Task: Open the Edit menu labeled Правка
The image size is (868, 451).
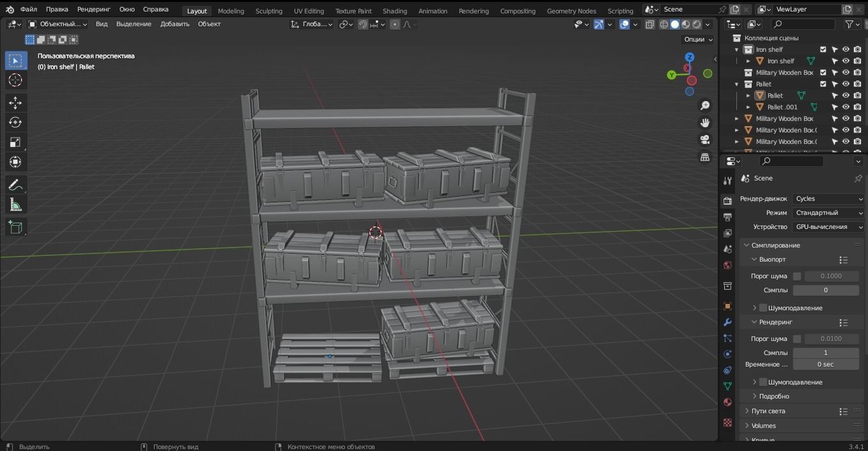Action: (x=57, y=10)
